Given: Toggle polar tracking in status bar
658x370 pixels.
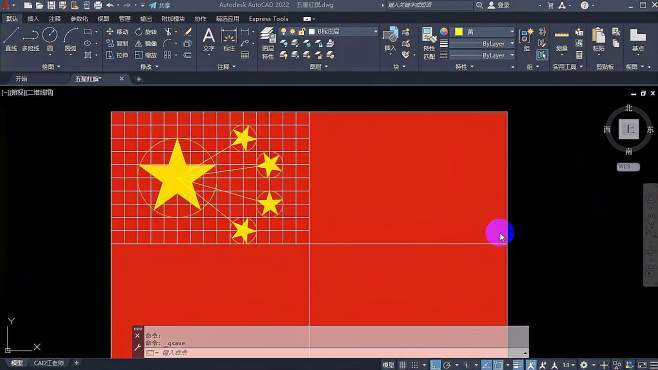Looking at the screenshot, I should pos(447,365).
